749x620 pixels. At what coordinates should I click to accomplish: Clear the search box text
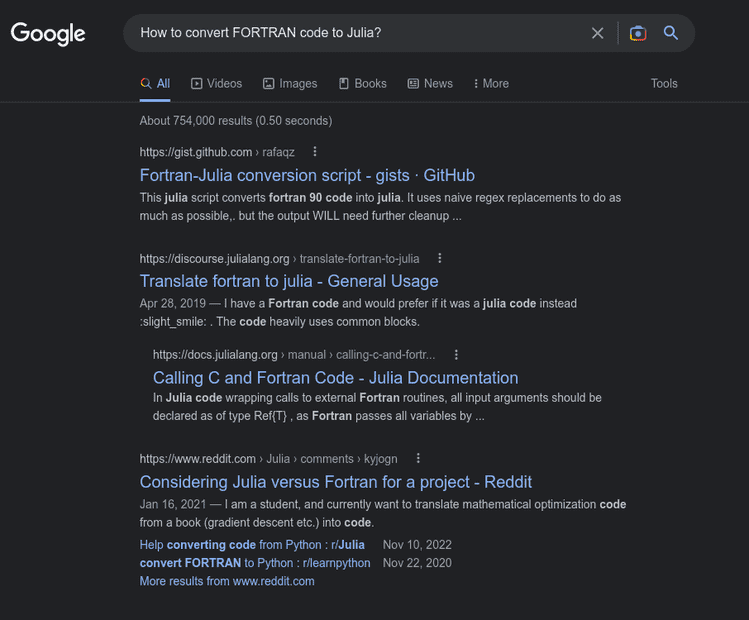(x=597, y=33)
